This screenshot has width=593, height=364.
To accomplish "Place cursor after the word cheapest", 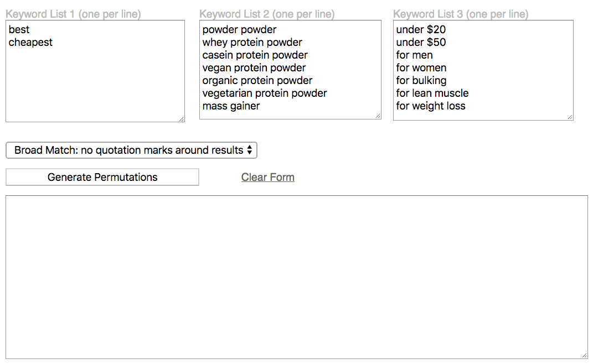I will pyautogui.click(x=55, y=42).
